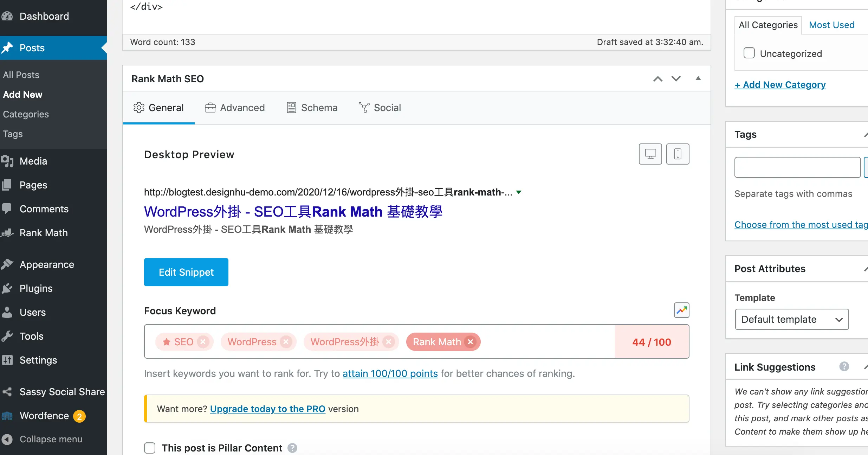The width and height of the screenshot is (868, 455).
Task: Open Tools in the sidebar
Action: pos(53,336)
